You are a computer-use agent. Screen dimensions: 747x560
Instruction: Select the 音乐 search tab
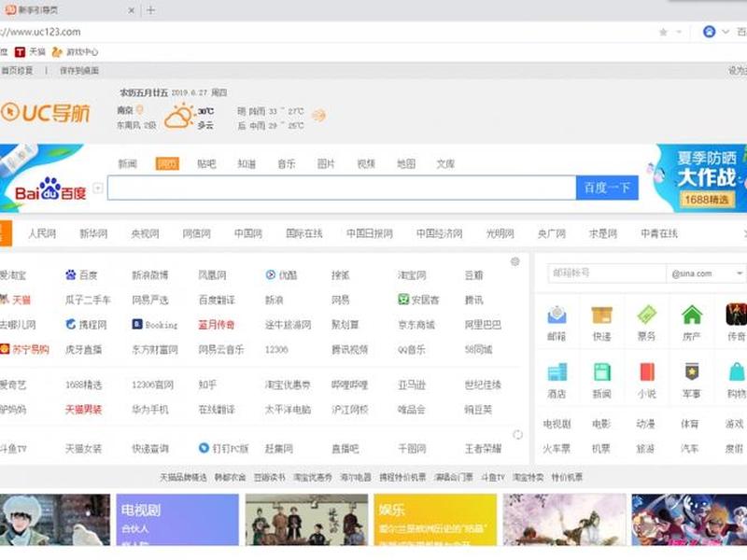pyautogui.click(x=287, y=164)
